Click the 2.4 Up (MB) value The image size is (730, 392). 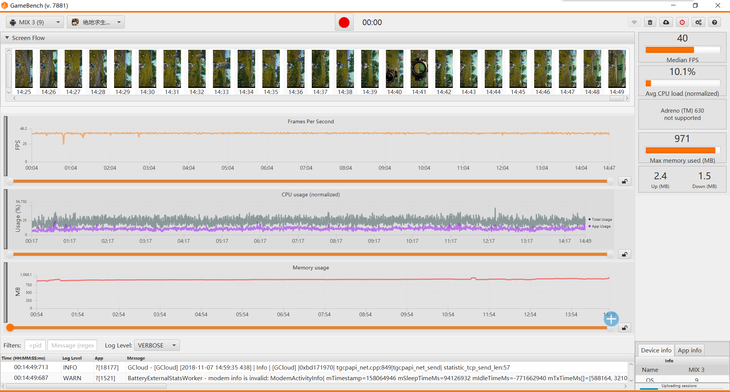[660, 176]
